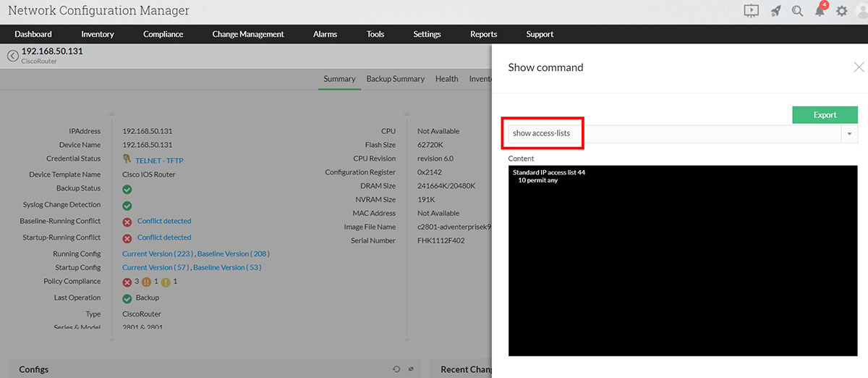Click the Configuration Register value 0x2142
Viewport: 868px width, 378px height.
[x=431, y=172]
